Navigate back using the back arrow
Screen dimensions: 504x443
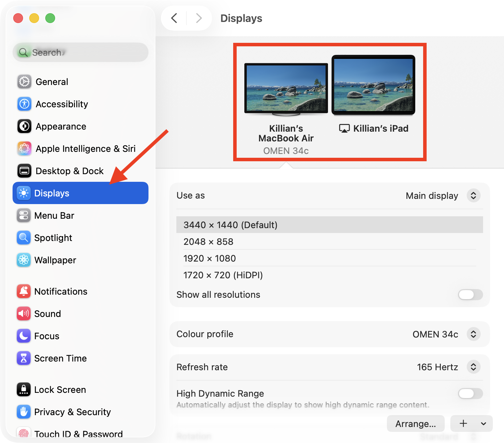pos(174,18)
